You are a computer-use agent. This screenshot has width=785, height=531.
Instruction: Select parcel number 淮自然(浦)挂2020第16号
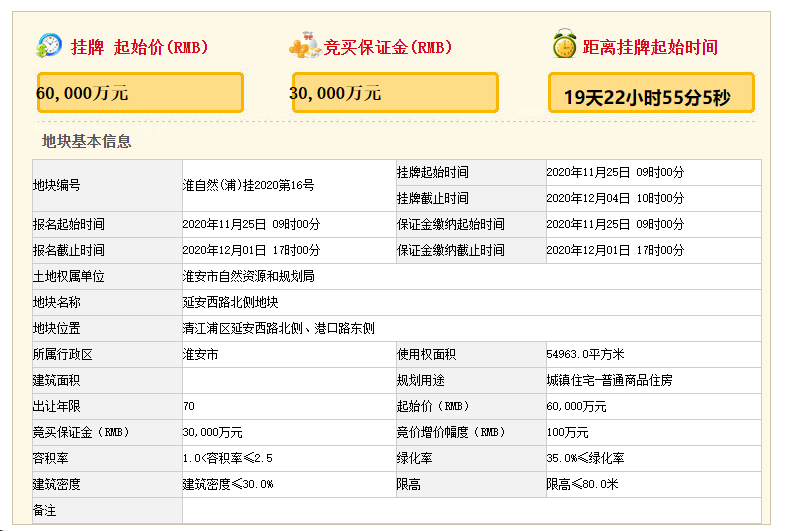coord(248,185)
